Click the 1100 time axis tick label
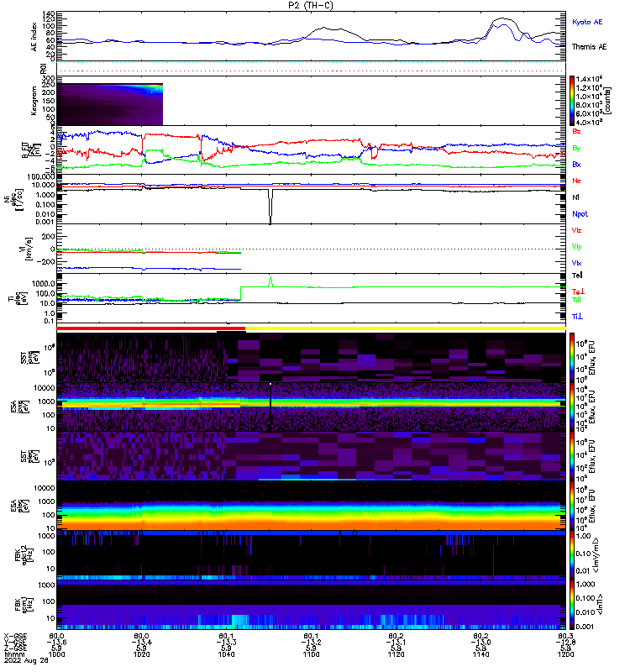Screen dimensions: 630x672 [311, 654]
